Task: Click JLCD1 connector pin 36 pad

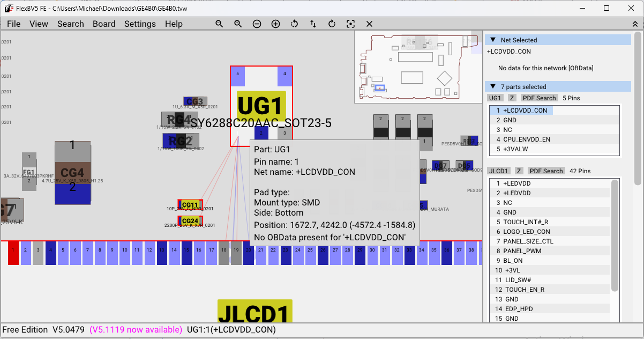Action: point(446,253)
